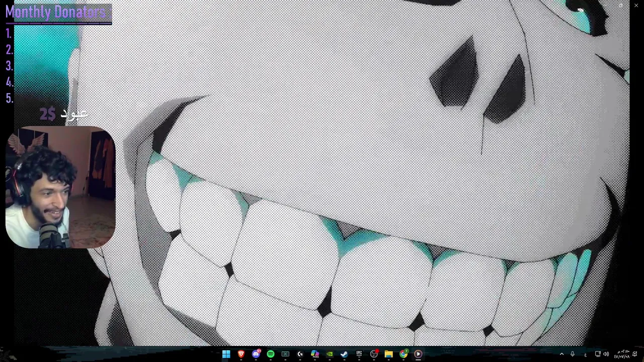Open the NVIDIA app from taskbar
The width and height of the screenshot is (644, 362).
click(330, 354)
